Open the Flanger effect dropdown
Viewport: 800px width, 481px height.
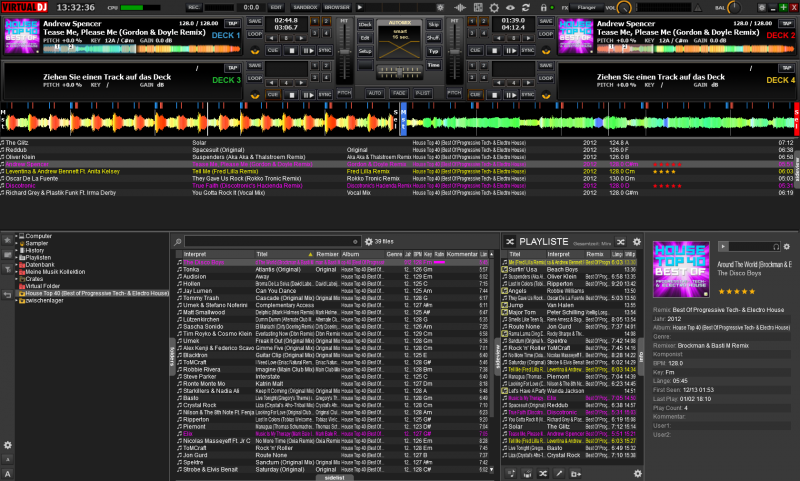587,8
